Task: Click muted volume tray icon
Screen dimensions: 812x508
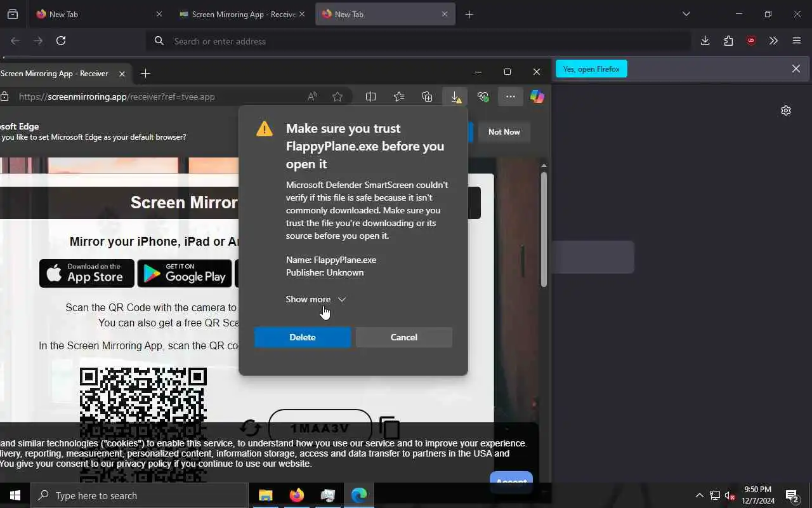Action: (730, 495)
